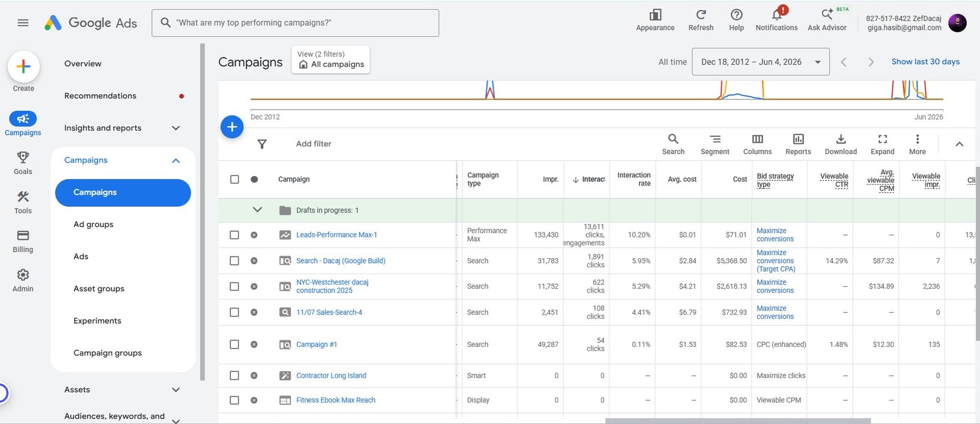Go to next date range

[871, 62]
